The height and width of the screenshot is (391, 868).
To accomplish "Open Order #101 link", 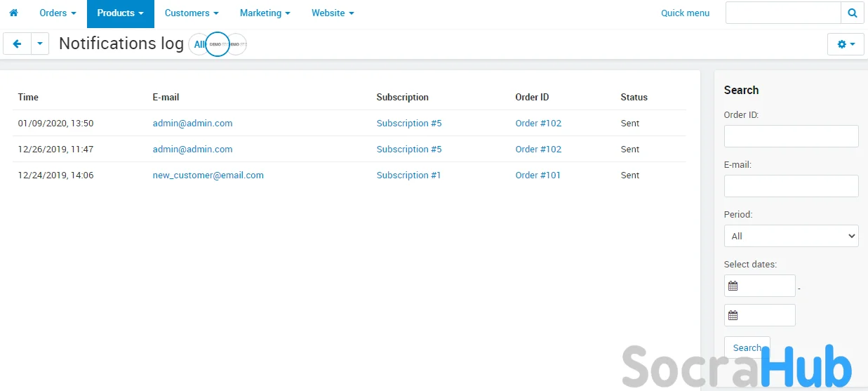I will coord(538,175).
